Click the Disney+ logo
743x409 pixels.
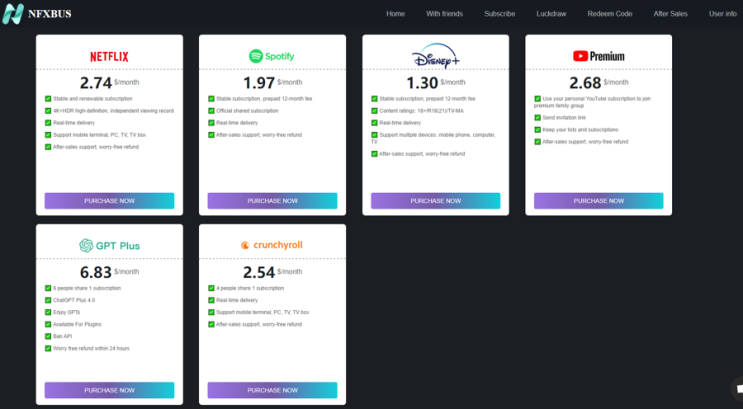tap(435, 56)
